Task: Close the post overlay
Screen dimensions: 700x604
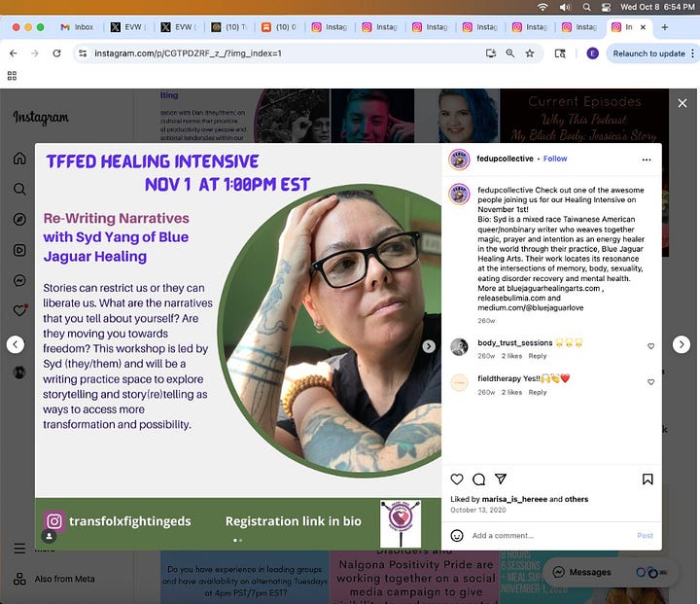Action: point(682,103)
